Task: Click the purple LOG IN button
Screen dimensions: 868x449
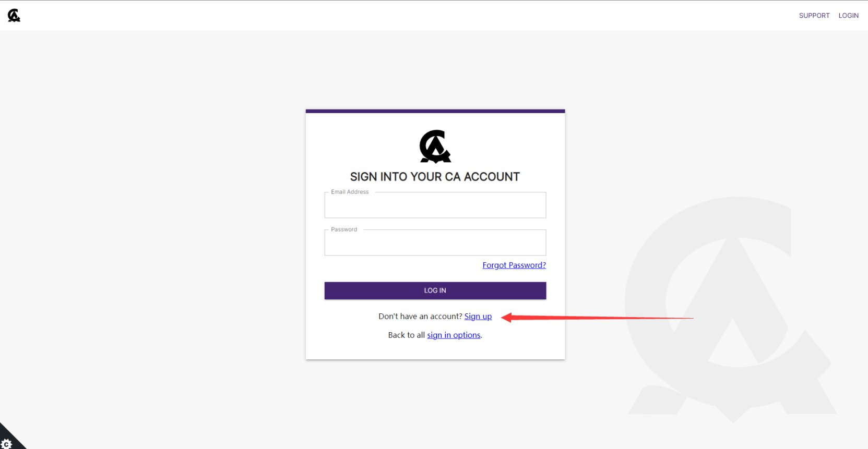Action: pyautogui.click(x=435, y=290)
